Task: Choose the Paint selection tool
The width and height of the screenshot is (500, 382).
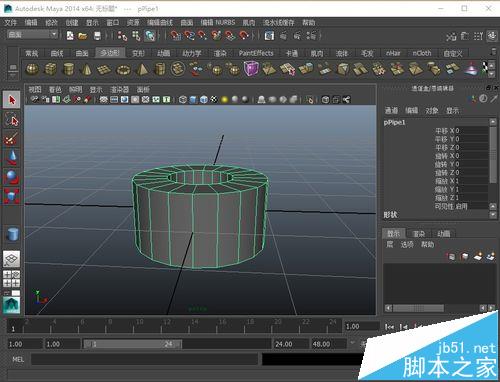Action: pos(12,139)
